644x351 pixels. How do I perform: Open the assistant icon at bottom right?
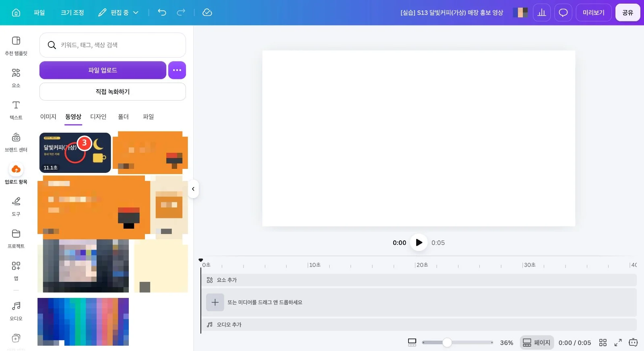[x=633, y=343]
